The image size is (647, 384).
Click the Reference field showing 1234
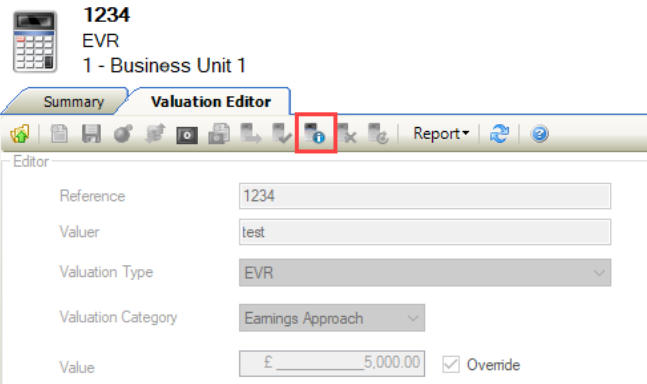tap(425, 196)
